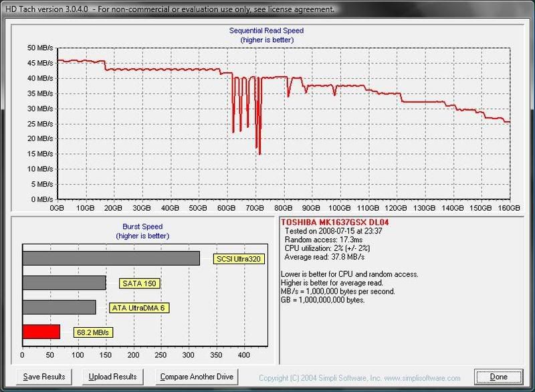Click the SCSI Ultra320 gray bar
This screenshot has width=535, height=392.
111,258
